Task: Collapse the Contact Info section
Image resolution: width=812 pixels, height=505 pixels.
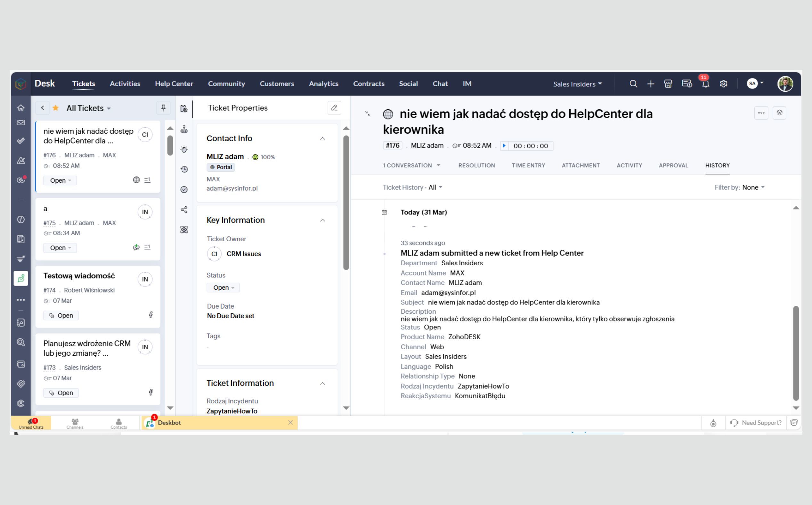Action: [x=322, y=139]
